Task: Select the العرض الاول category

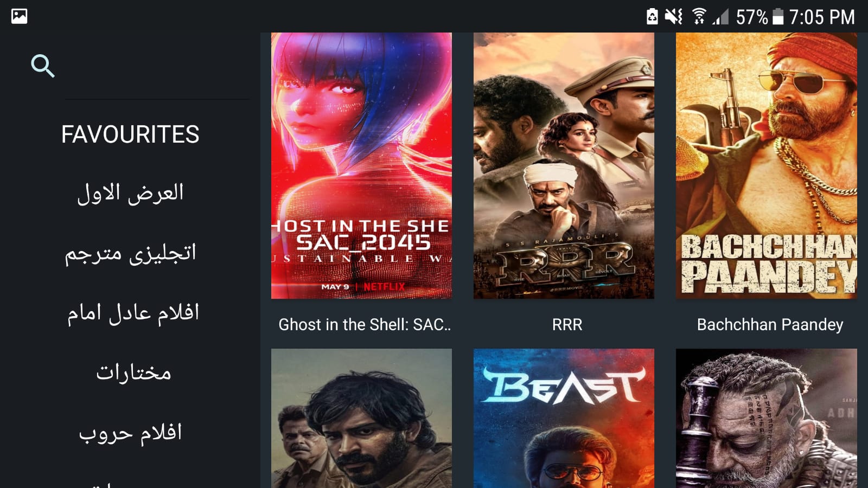Action: point(130,194)
